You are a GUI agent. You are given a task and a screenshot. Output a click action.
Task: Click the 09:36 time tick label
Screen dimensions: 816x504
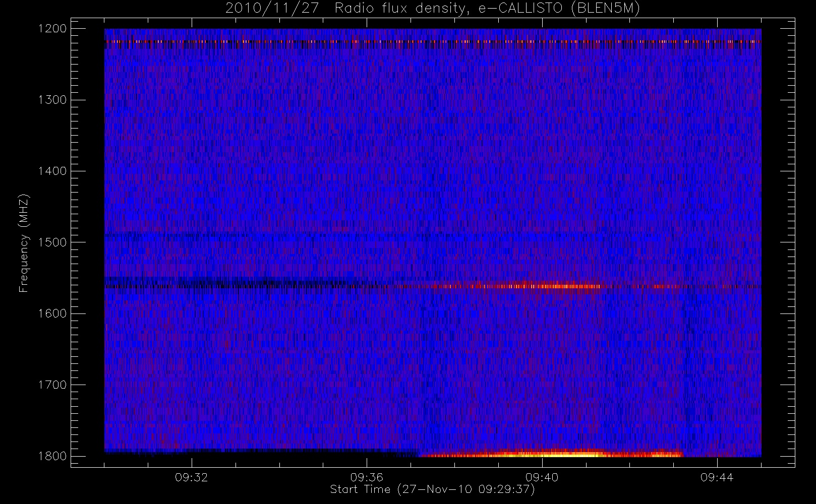367,477
